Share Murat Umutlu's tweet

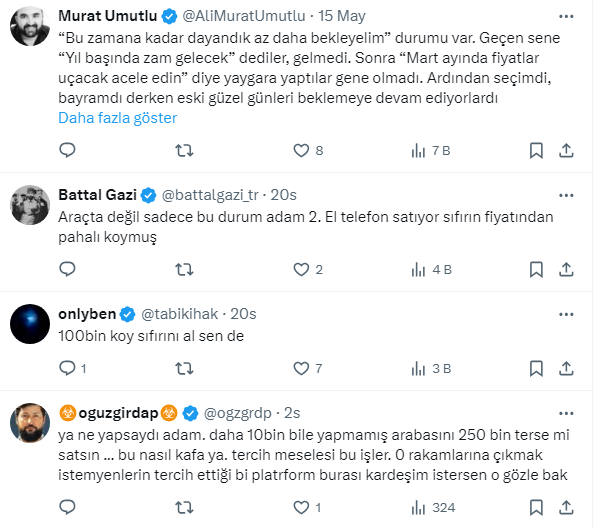click(566, 151)
